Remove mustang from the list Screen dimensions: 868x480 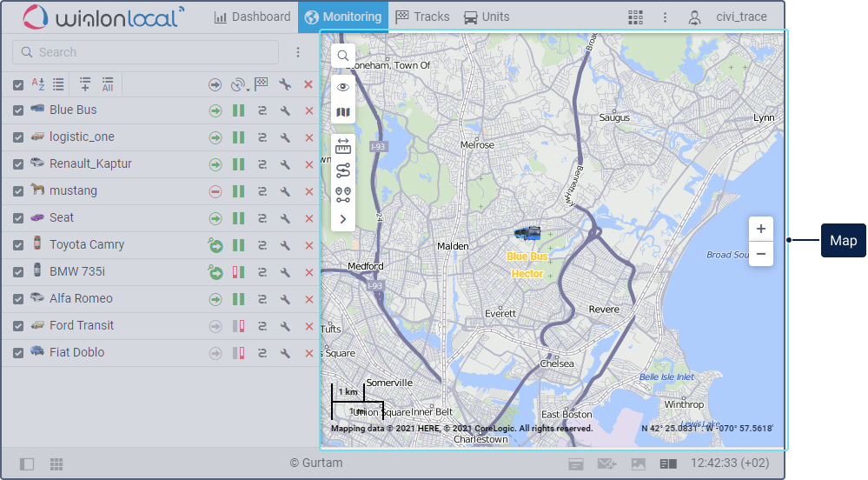click(309, 192)
